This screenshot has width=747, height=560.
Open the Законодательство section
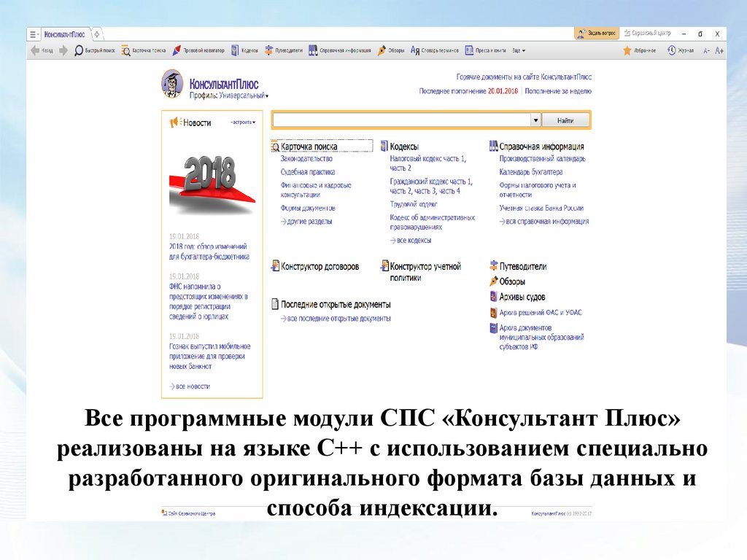(x=306, y=158)
